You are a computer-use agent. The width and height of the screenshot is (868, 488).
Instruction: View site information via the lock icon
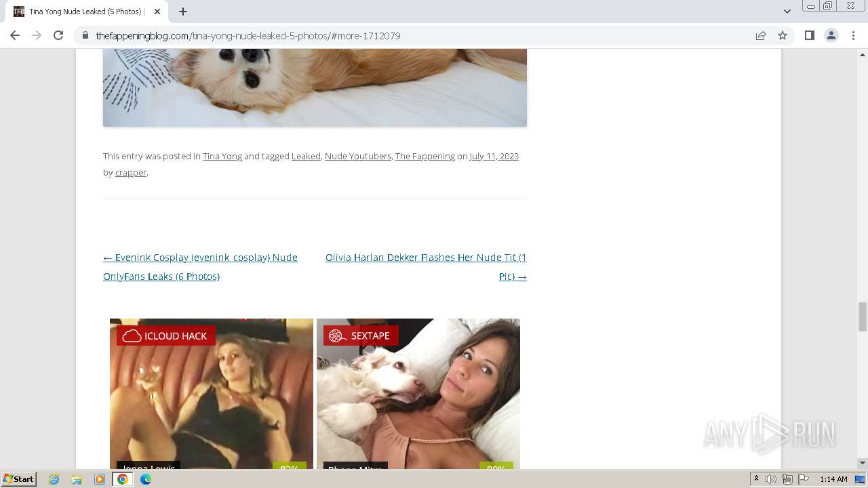pos(85,35)
